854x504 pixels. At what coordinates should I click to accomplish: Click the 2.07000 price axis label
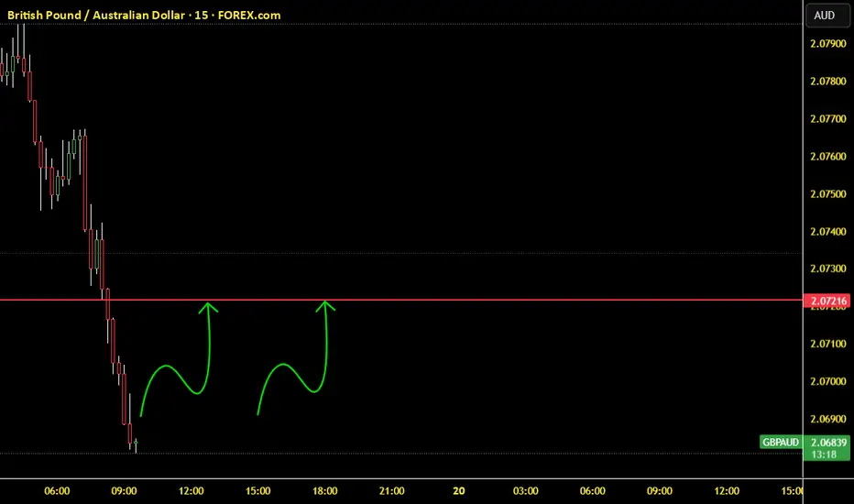(x=827, y=381)
